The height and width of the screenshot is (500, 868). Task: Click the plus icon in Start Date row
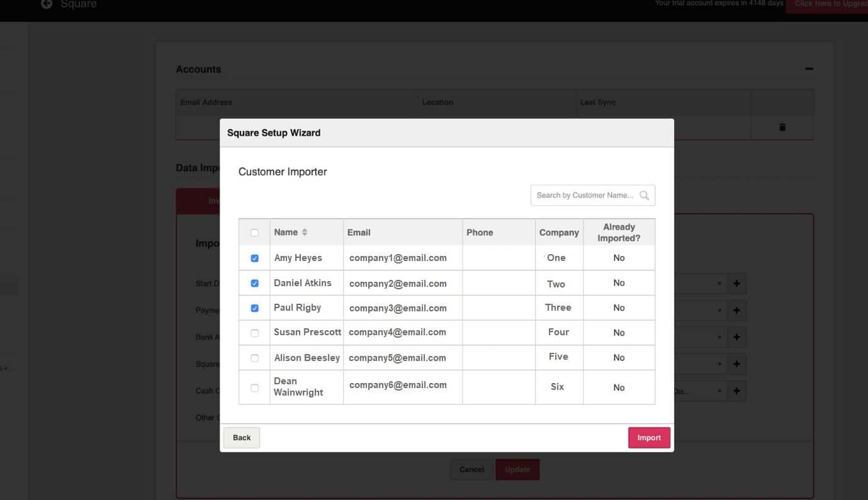click(x=736, y=284)
